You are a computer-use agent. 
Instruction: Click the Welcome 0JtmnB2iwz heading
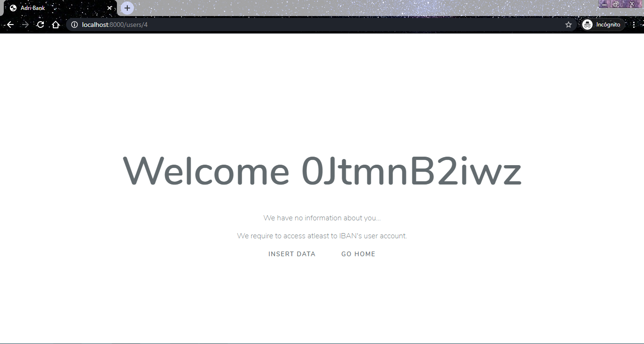(x=322, y=171)
